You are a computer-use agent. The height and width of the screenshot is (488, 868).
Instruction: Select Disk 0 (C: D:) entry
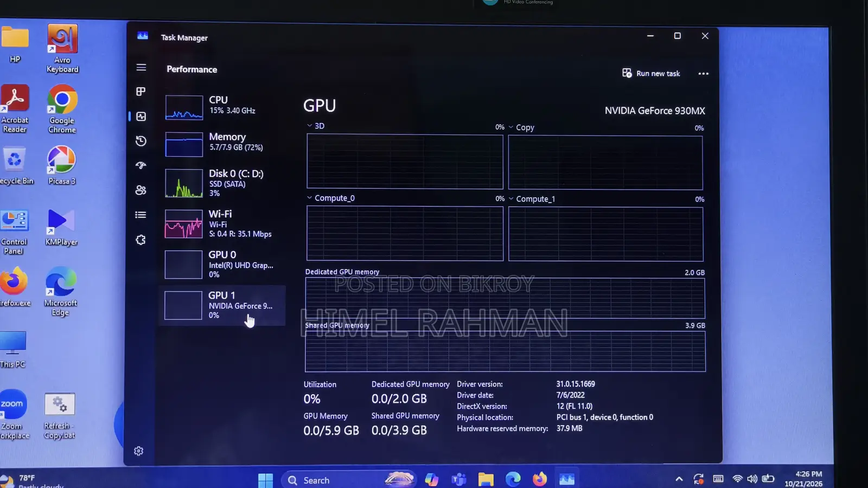coord(222,183)
